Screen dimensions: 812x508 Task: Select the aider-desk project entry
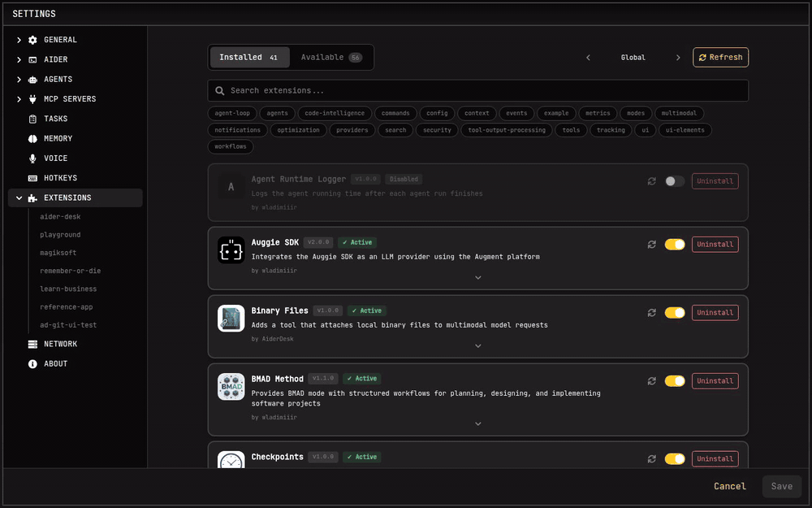[60, 217]
